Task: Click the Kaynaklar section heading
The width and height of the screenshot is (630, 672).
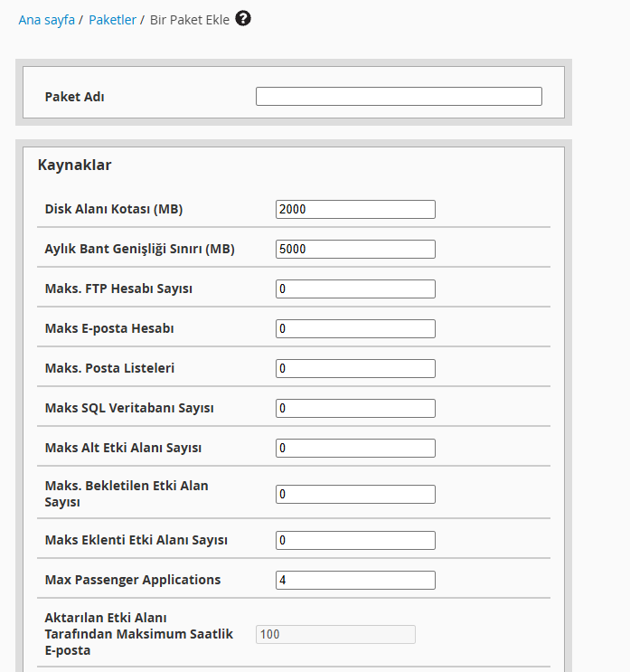Action: pyautogui.click(x=74, y=165)
